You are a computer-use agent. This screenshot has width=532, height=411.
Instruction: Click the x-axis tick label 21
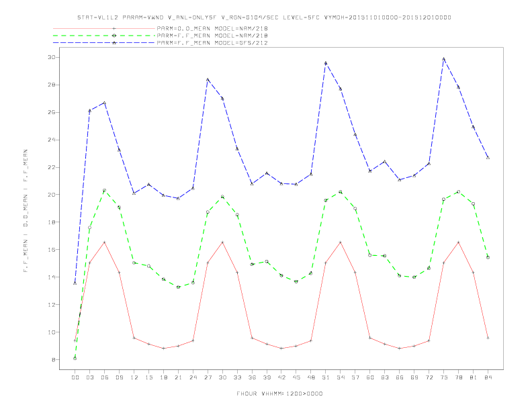coord(178,377)
